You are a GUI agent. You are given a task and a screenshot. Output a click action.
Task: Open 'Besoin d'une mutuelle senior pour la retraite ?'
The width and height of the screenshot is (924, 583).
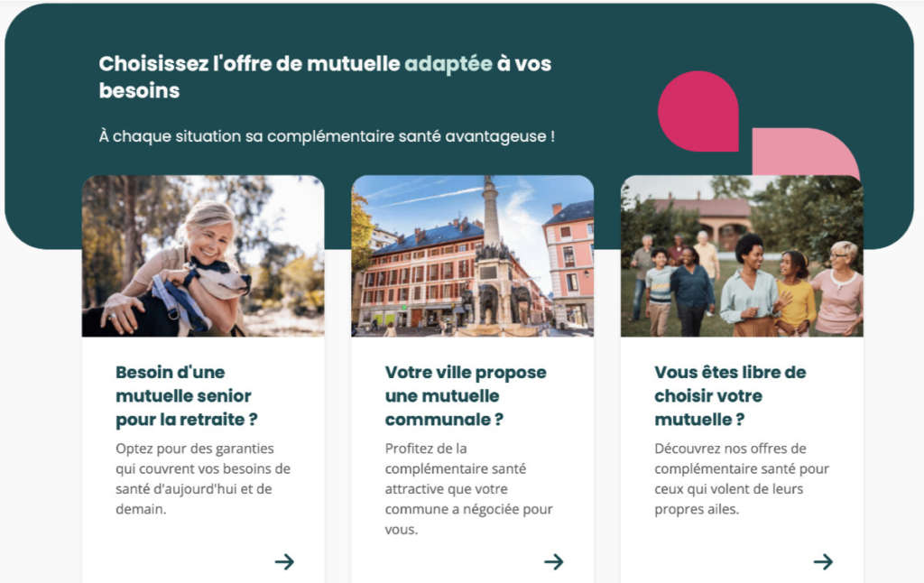[187, 395]
